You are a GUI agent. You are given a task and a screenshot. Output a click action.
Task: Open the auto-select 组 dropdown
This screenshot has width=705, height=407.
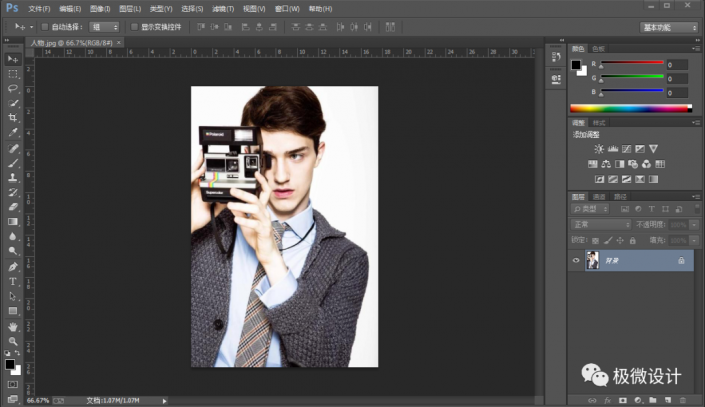[x=102, y=27]
